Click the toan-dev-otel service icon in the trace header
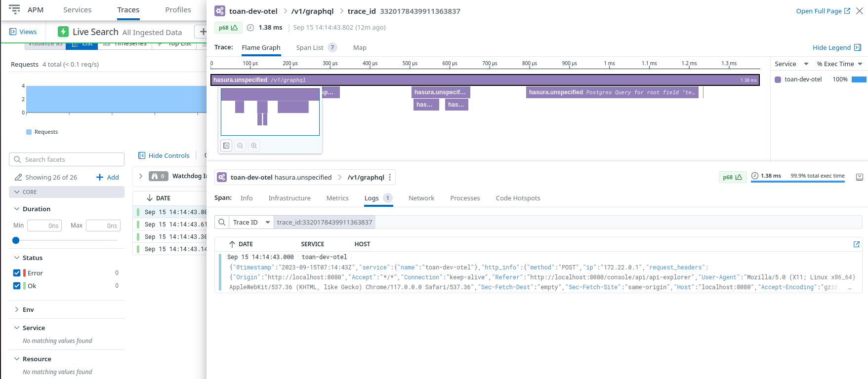The image size is (868, 379). coord(220,11)
